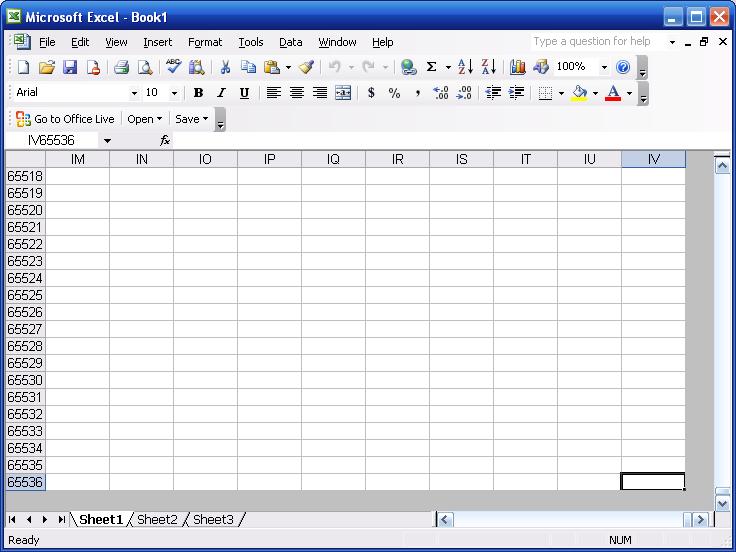Select row header 65525

pos(25,295)
